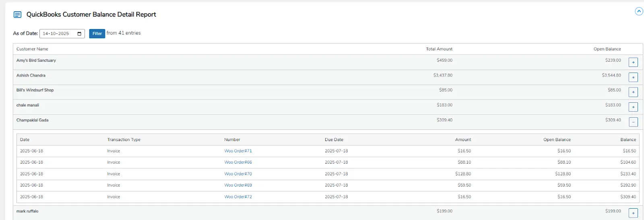Click the Due Date column header

(x=334, y=140)
